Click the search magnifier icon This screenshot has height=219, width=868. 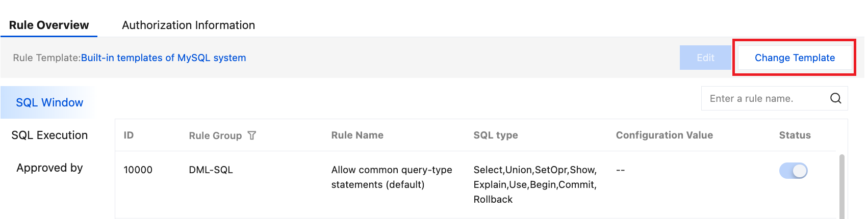(835, 98)
